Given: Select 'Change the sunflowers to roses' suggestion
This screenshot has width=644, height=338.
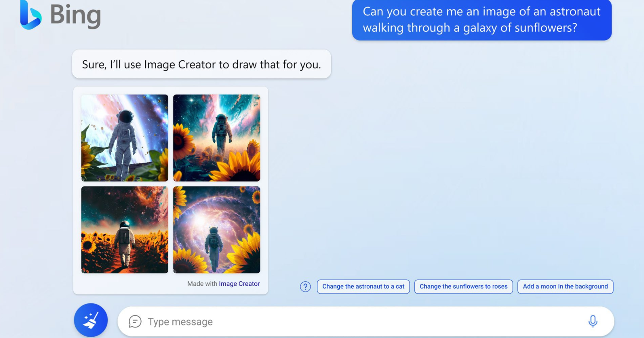Looking at the screenshot, I should 464,286.
